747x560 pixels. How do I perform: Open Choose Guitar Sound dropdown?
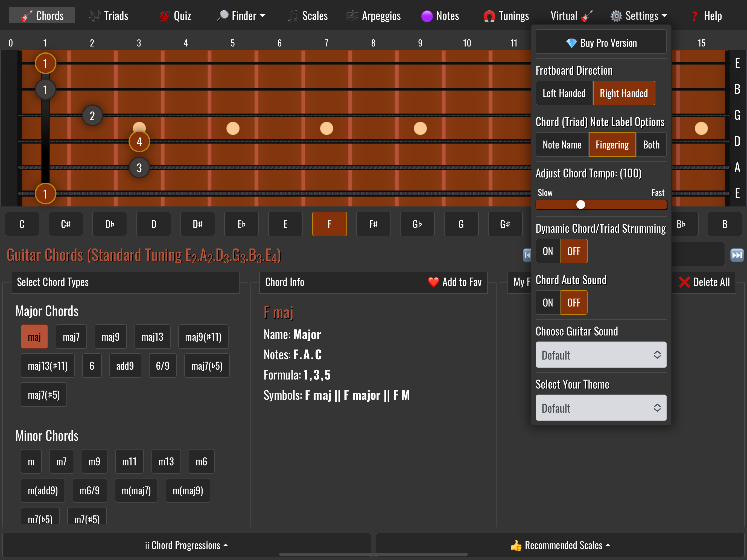point(601,355)
